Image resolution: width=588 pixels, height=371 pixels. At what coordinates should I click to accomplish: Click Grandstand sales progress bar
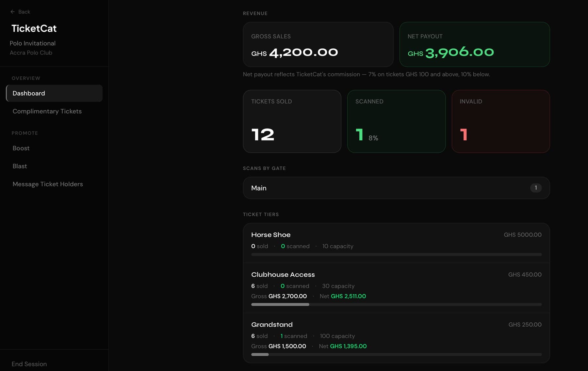tap(396, 354)
